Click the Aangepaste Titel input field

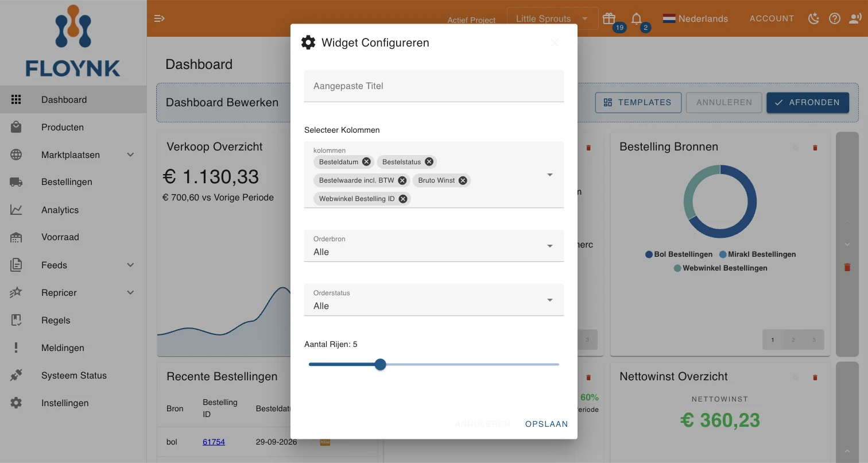click(434, 86)
